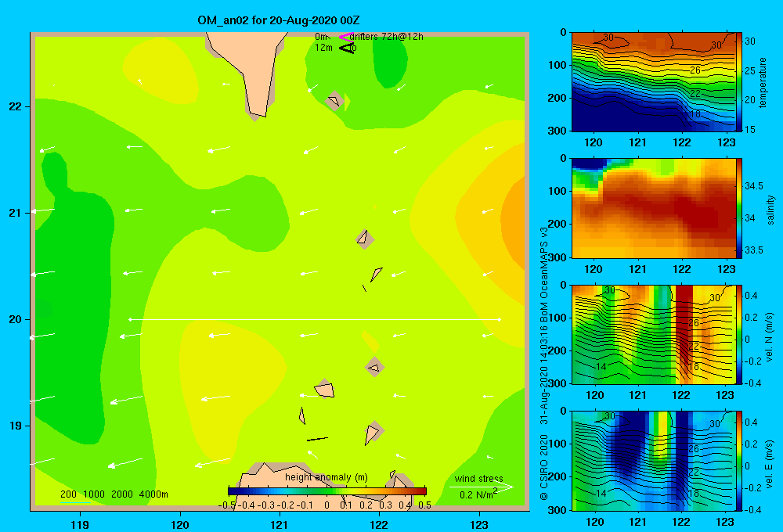Click the white transect line at latitude 20

pos(315,319)
